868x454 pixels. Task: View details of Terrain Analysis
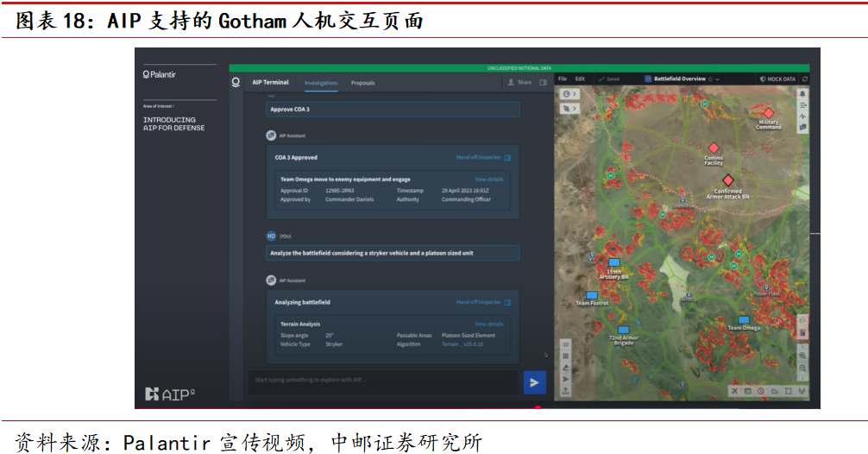point(489,325)
